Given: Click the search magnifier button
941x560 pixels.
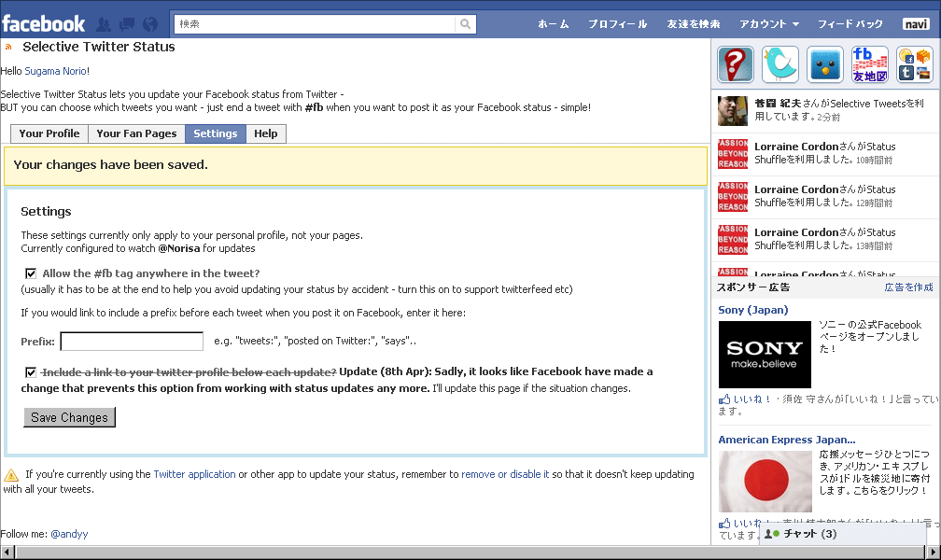Looking at the screenshot, I should tap(465, 24).
